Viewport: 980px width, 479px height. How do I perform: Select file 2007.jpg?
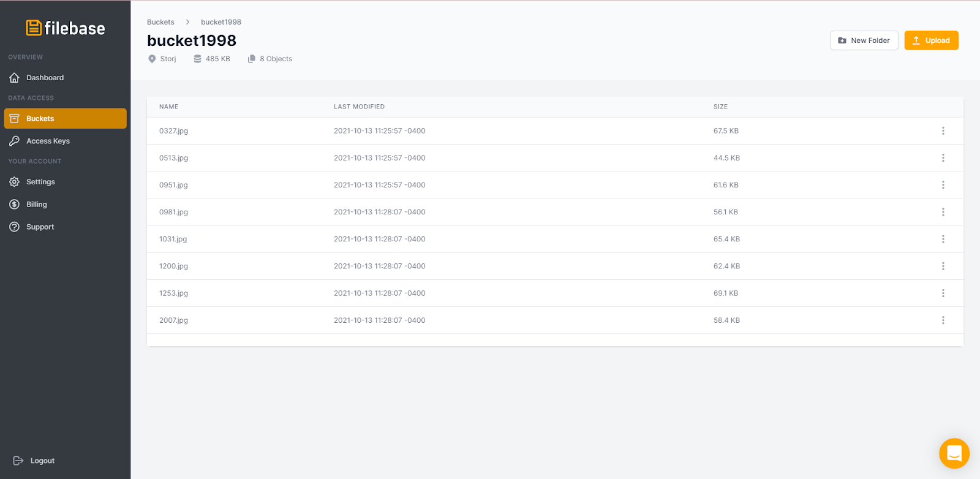point(174,320)
